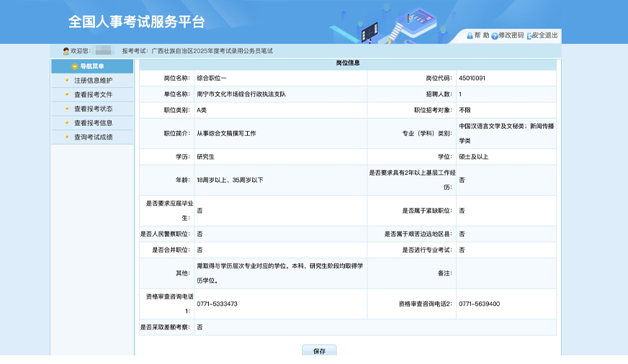Select 查看报考信息 in navigation
Viewport: 628px width, 364px height.
coord(93,123)
